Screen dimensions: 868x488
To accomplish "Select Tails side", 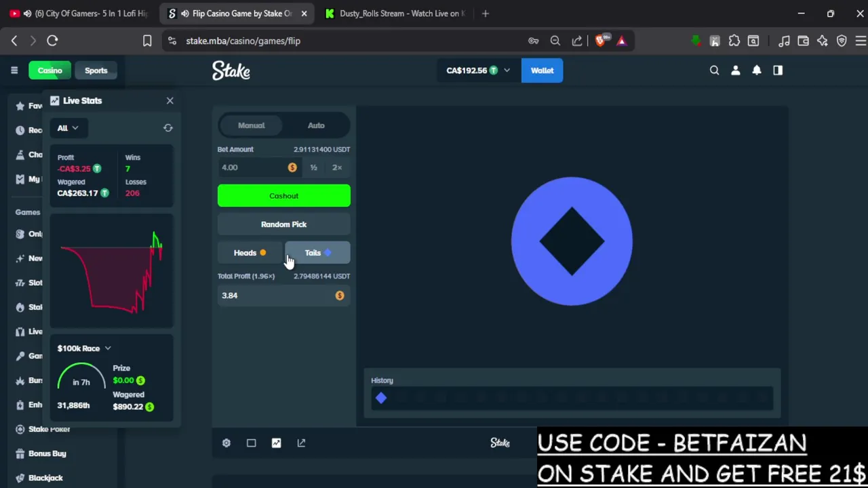I will click(317, 253).
